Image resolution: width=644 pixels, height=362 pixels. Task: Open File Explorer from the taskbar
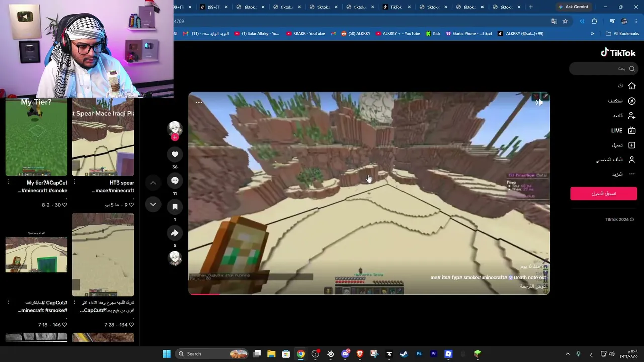click(x=271, y=354)
